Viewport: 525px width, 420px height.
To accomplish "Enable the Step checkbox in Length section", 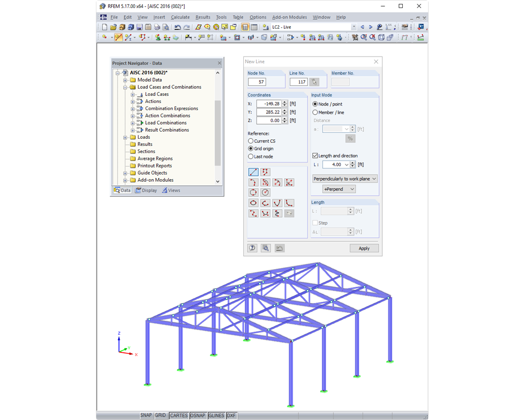I will pyautogui.click(x=314, y=223).
